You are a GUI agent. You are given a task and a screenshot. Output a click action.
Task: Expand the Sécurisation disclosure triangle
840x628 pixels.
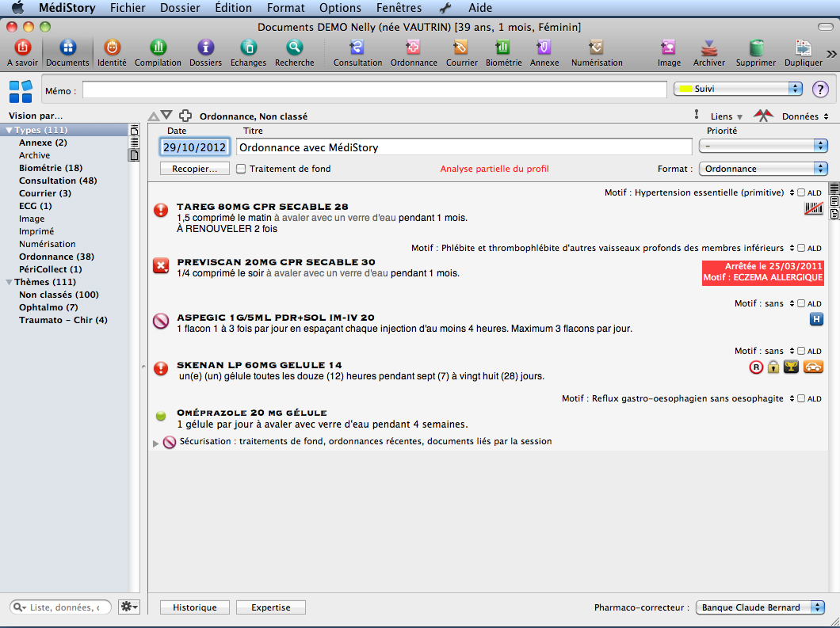coord(155,443)
